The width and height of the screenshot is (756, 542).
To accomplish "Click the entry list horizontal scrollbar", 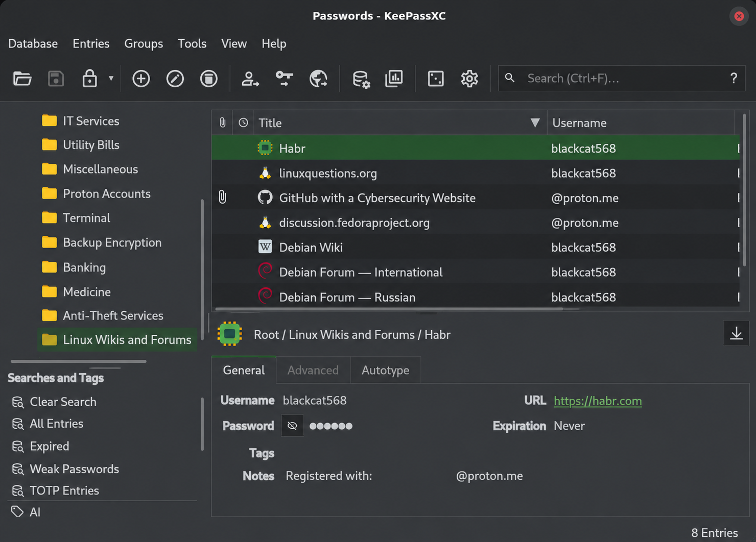I will pyautogui.click(x=389, y=309).
